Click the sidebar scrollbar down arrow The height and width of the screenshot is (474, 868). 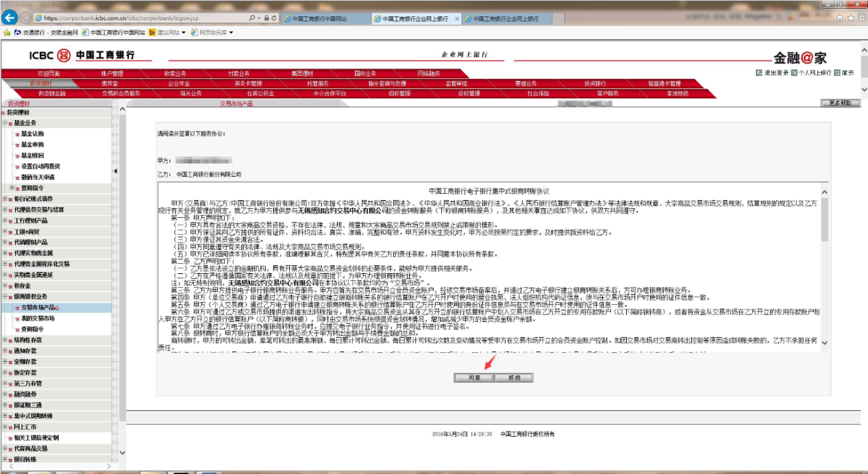pos(123,453)
